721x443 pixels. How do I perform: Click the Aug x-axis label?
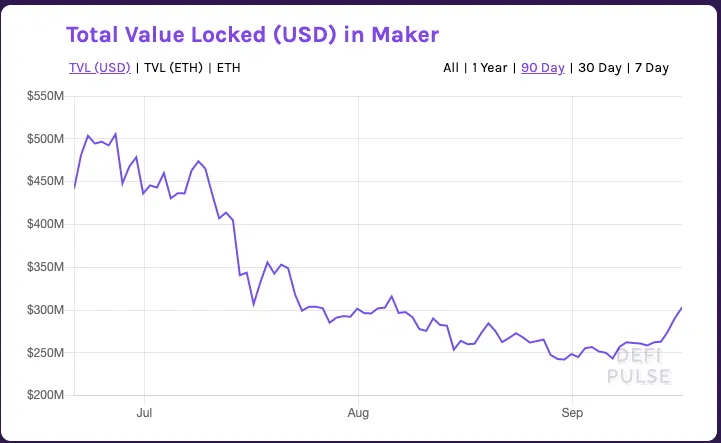[x=358, y=413]
